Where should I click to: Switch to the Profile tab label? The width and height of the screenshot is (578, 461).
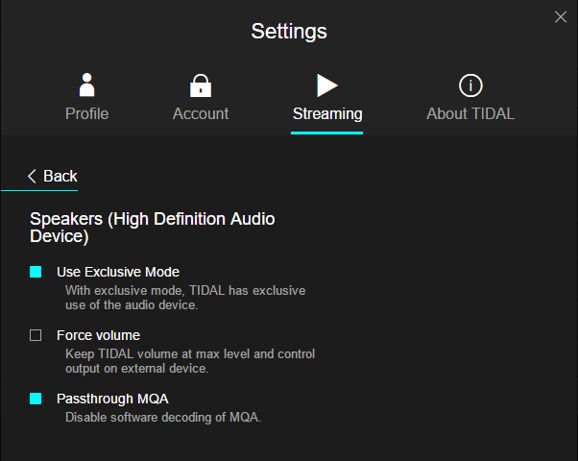pyautogui.click(x=87, y=113)
